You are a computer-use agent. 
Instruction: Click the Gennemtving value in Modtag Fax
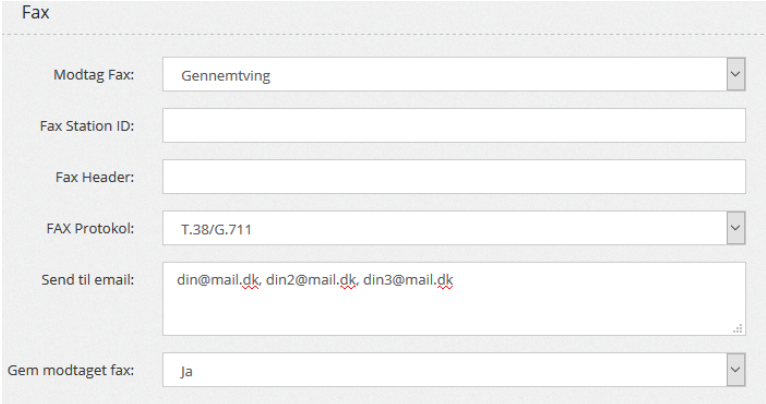225,75
